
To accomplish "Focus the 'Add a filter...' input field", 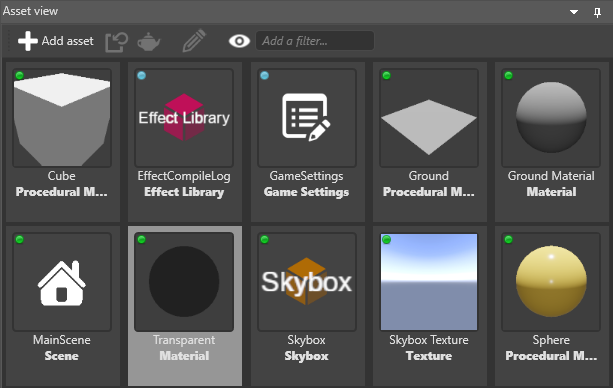I will tap(315, 41).
